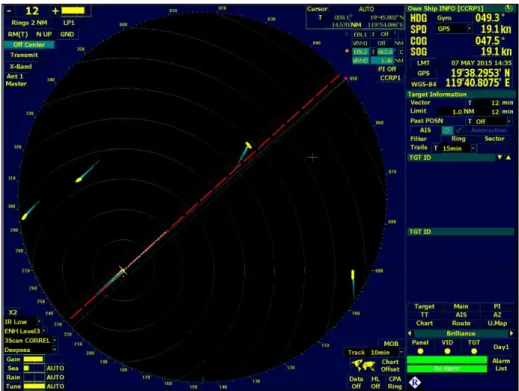Click X-Band antenna button
The image size is (519, 391).
[21, 66]
